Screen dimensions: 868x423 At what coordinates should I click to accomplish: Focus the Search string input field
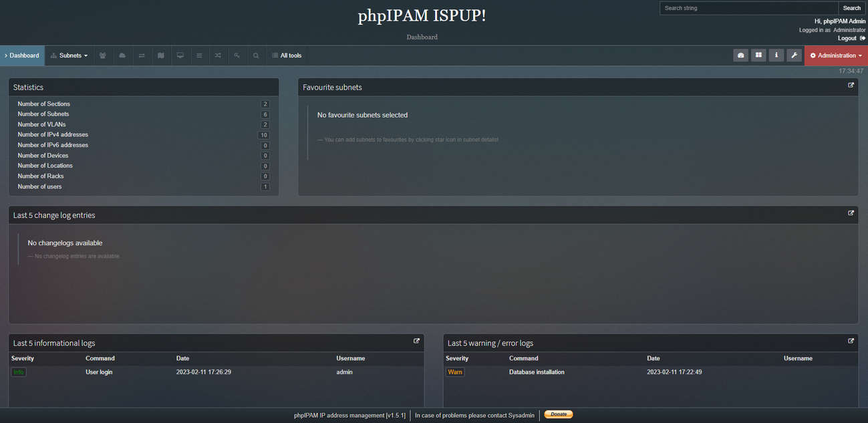pyautogui.click(x=748, y=8)
